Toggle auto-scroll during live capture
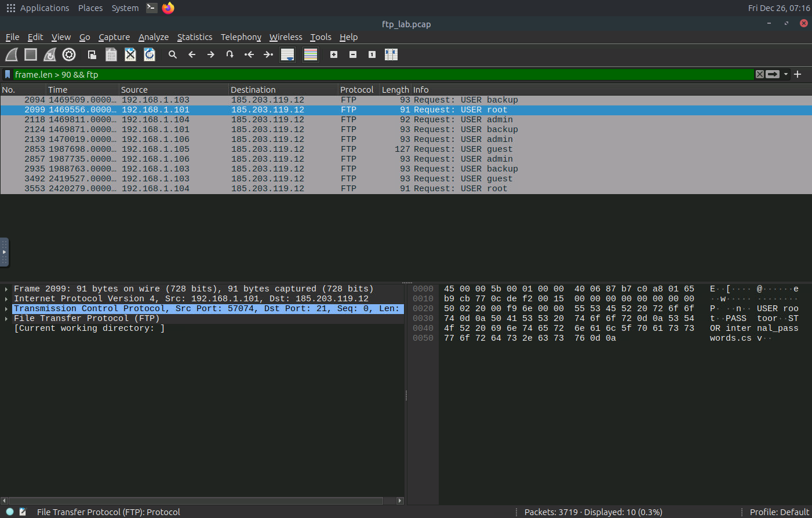 (x=287, y=54)
